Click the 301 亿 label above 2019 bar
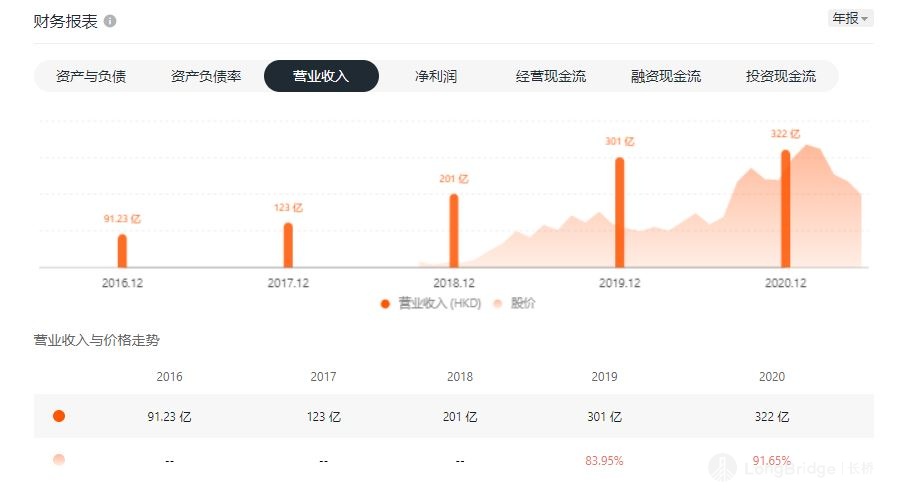 pos(620,142)
